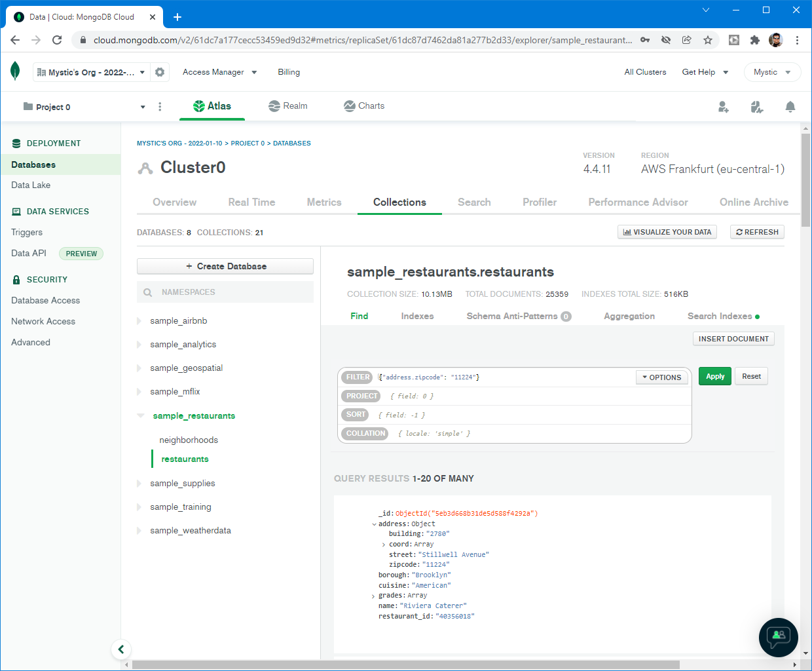This screenshot has width=812, height=671.
Task: Collapse the sample_restaurants database
Action: coord(141,415)
